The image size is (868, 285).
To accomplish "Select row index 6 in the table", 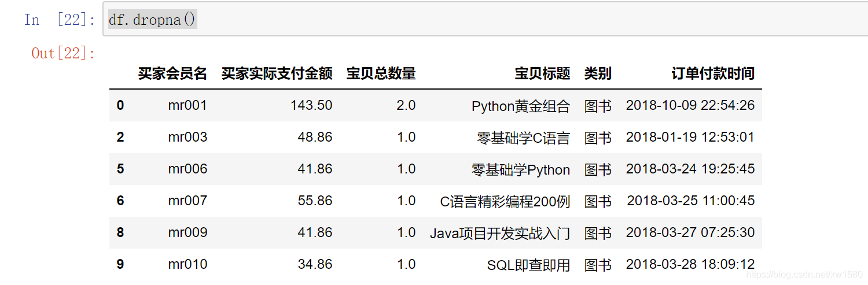I will (x=120, y=201).
